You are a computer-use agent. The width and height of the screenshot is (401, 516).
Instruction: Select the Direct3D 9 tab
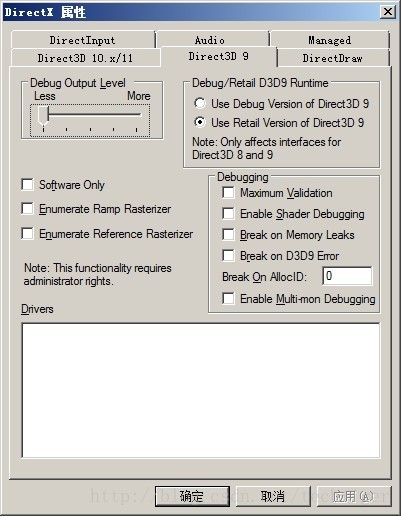click(x=219, y=57)
